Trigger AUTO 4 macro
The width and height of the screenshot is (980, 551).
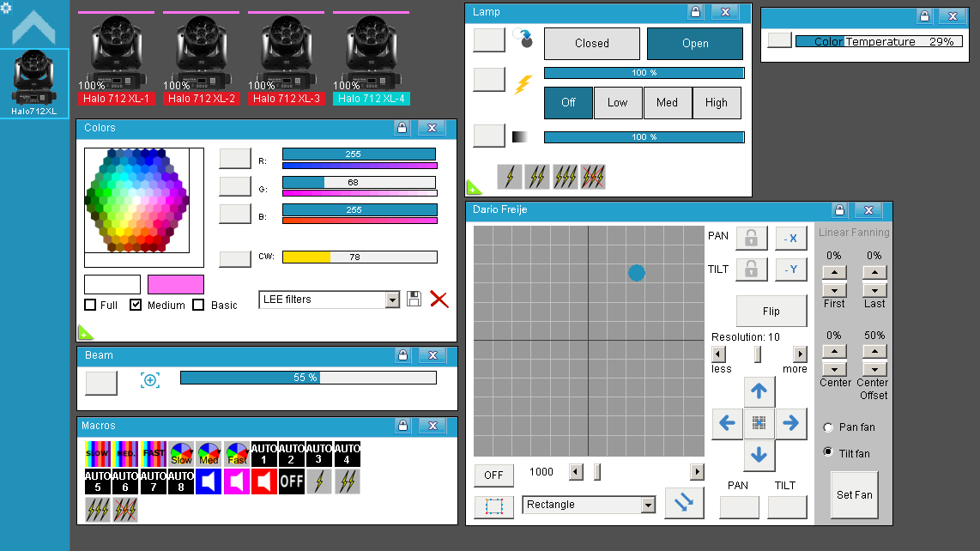347,454
